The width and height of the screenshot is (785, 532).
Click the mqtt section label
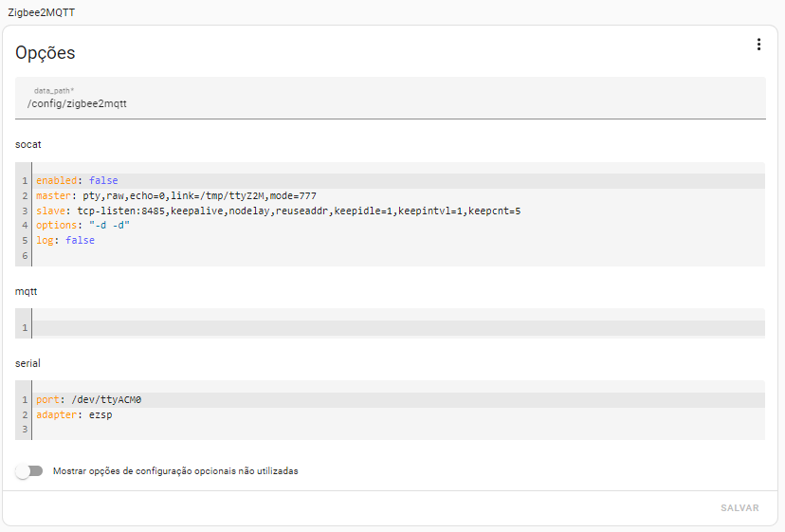click(26, 291)
